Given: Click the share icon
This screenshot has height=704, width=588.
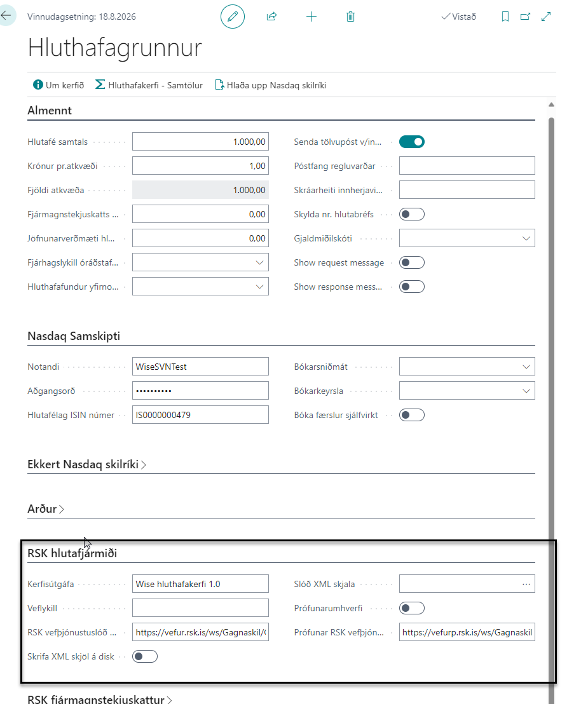Looking at the screenshot, I should (x=272, y=17).
